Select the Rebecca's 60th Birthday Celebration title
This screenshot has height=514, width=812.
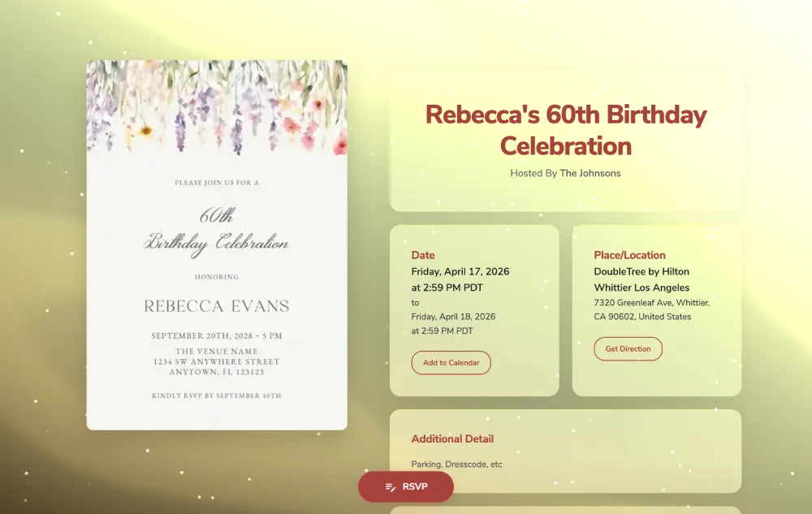pos(565,130)
